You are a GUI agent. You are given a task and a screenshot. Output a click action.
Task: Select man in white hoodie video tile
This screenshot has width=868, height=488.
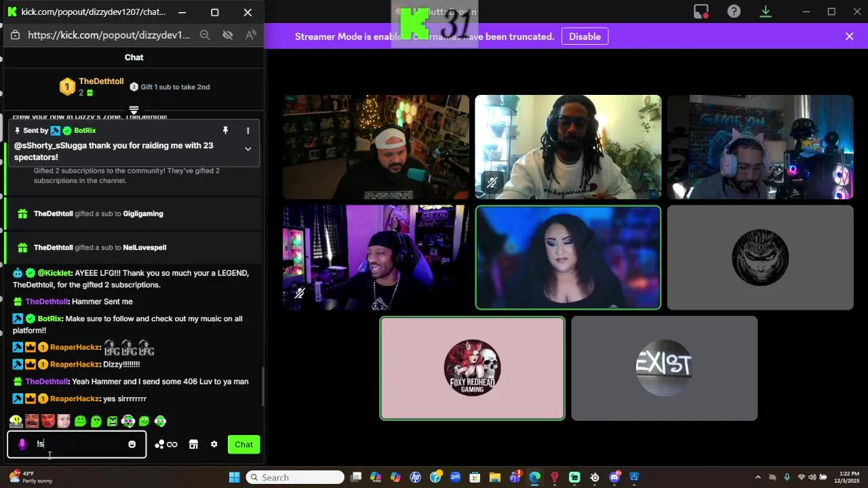[568, 147]
